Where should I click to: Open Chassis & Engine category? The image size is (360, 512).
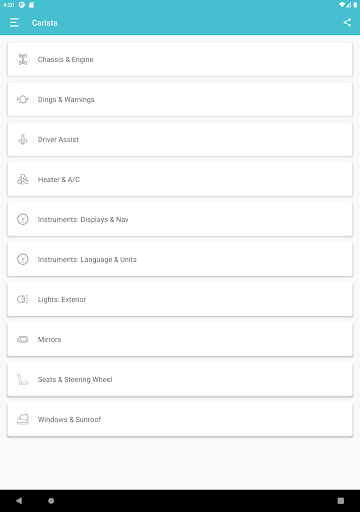180,59
